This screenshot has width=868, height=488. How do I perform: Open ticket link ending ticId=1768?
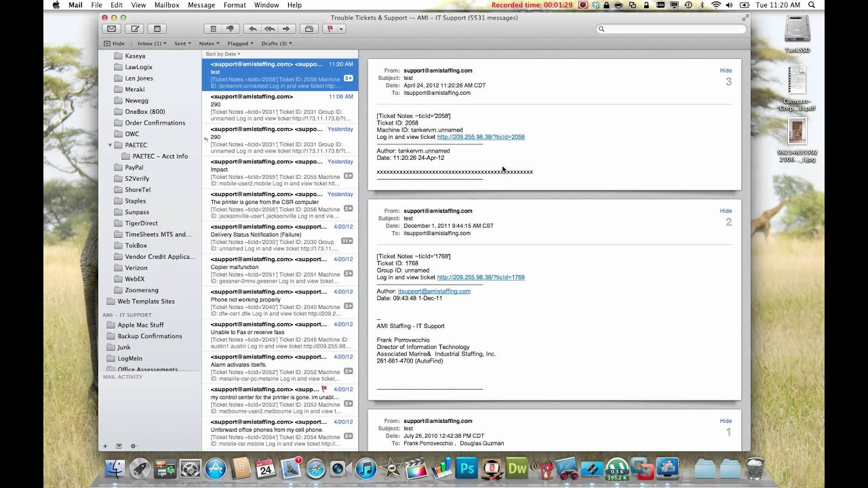pos(481,277)
